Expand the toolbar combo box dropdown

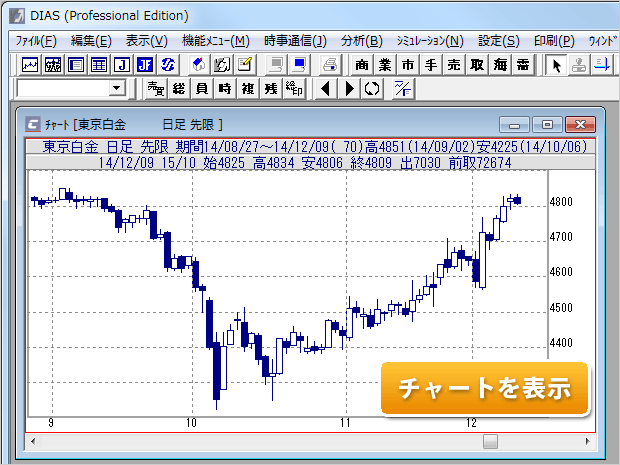118,89
